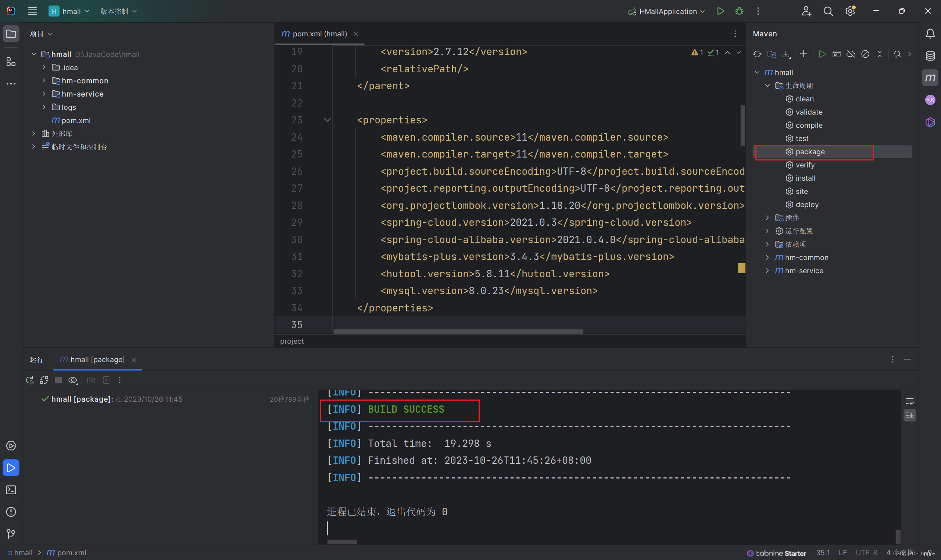This screenshot has width=941, height=560.
Task: Toggle soft-wrap in the build console output
Action: 910,401
